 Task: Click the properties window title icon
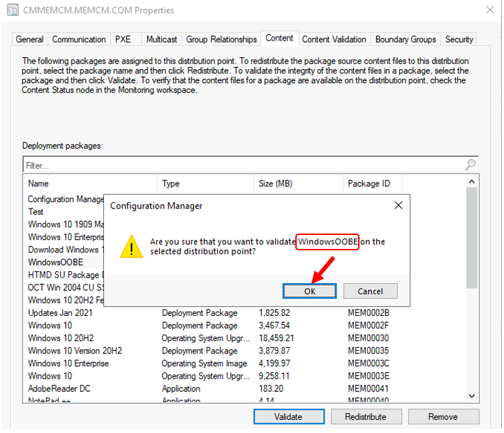point(13,10)
